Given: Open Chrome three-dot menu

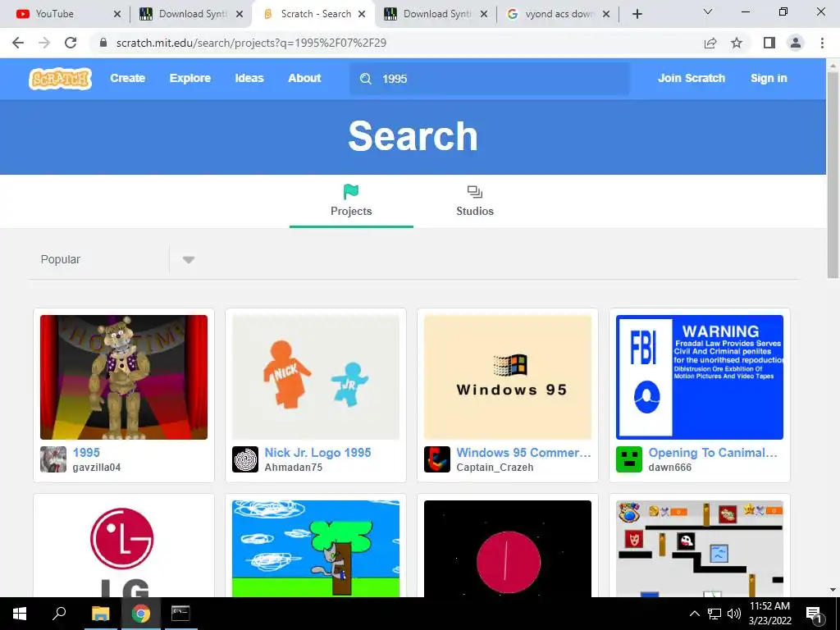Looking at the screenshot, I should (x=822, y=43).
